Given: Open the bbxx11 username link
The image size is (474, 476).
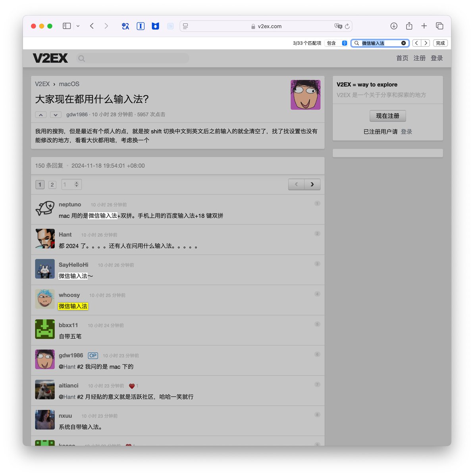Looking at the screenshot, I should pos(68,325).
